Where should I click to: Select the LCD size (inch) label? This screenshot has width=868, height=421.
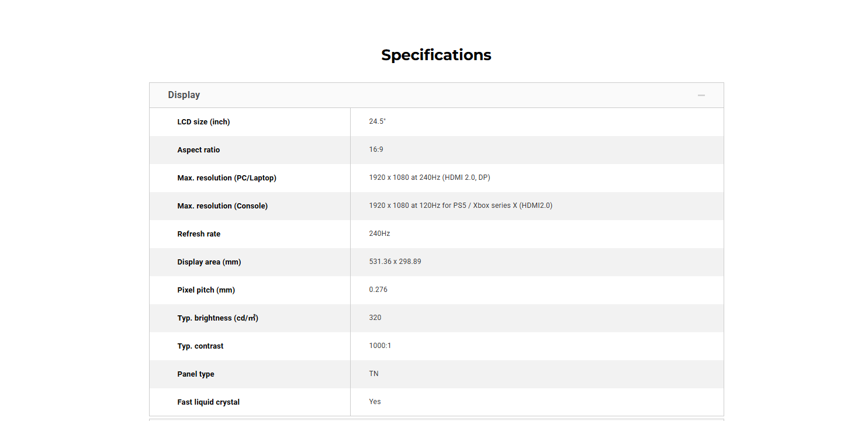click(203, 122)
